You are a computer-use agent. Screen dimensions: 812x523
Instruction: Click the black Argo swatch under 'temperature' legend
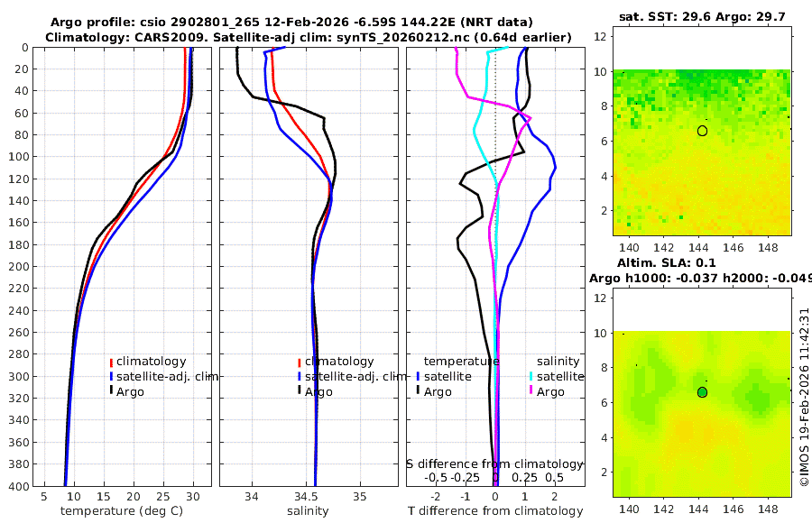tap(418, 390)
